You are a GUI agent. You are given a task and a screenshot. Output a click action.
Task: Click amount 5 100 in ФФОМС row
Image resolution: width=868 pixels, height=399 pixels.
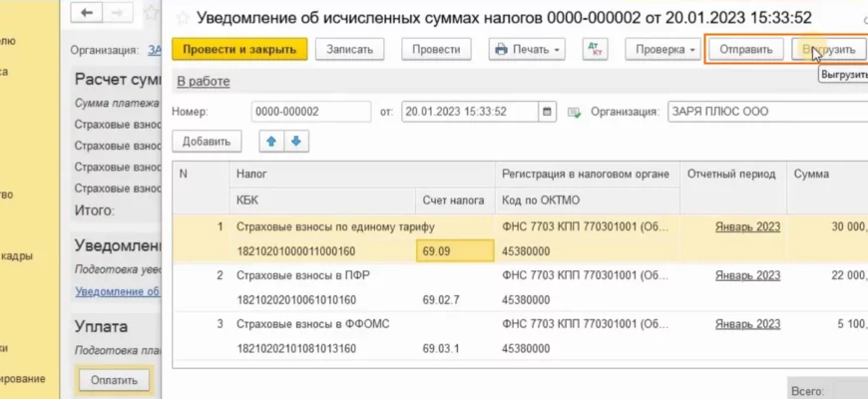852,324
